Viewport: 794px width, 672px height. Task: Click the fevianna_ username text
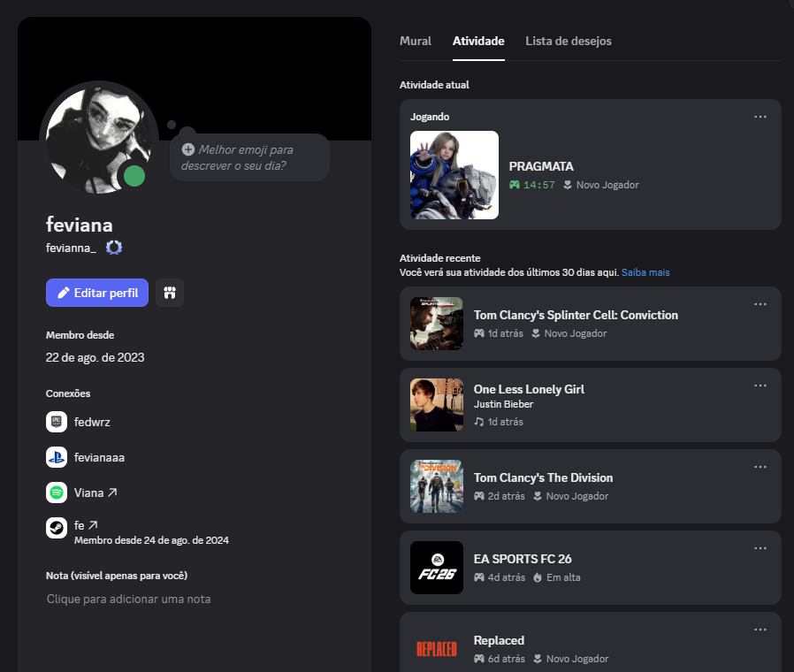(x=71, y=248)
